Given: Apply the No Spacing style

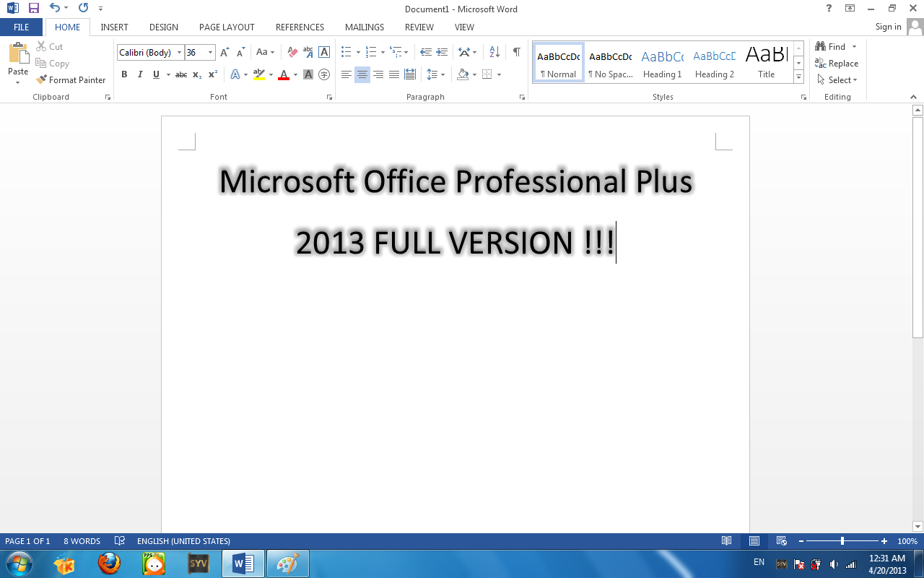Looking at the screenshot, I should (x=611, y=62).
